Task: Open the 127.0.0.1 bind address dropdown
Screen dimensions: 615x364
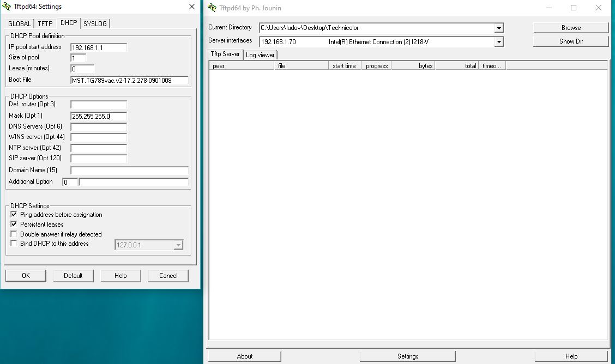Action: pyautogui.click(x=178, y=245)
